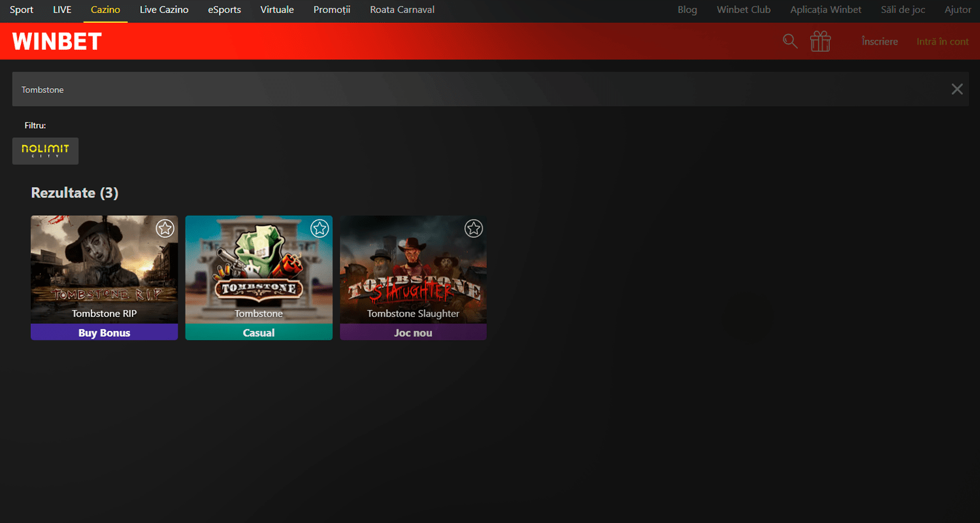This screenshot has height=523, width=980.
Task: Open the Promoții menu item
Action: 332,10
